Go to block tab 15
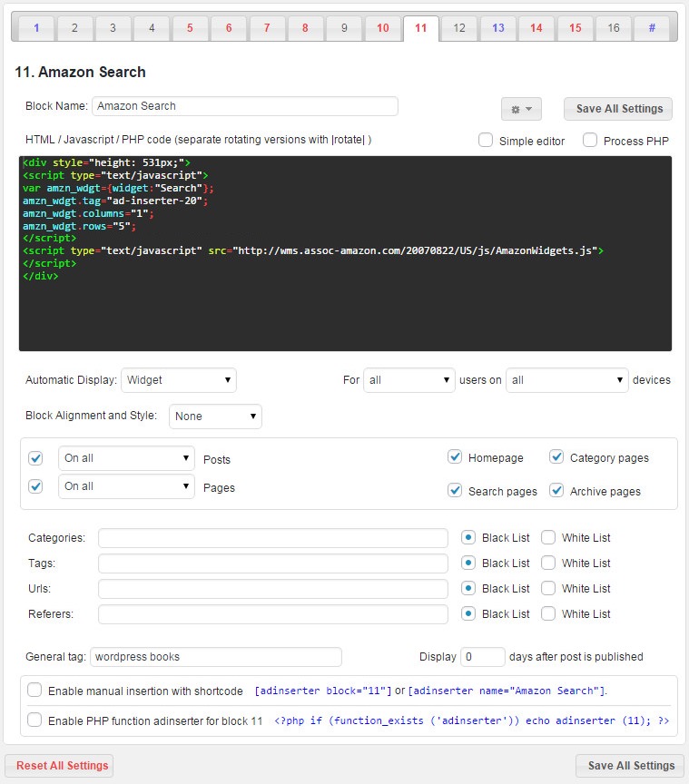The image size is (689, 784). 576,28
